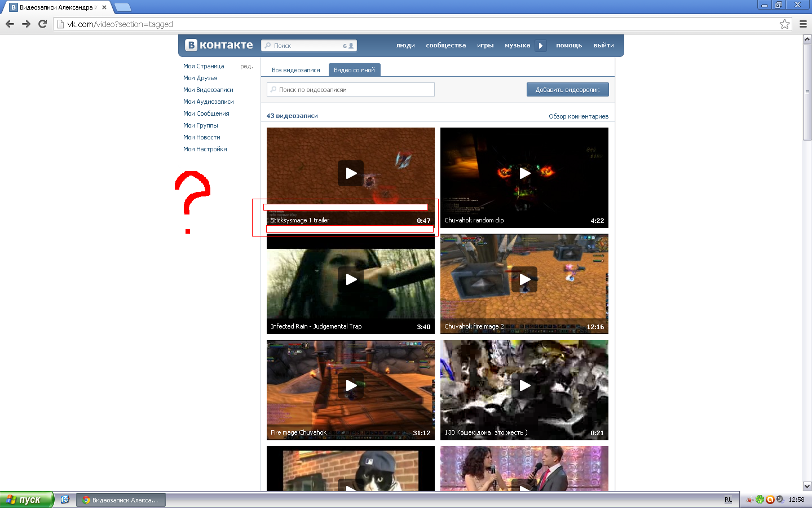Click the Chuvahok random clip title
The width and height of the screenshot is (812, 508).
click(x=474, y=220)
